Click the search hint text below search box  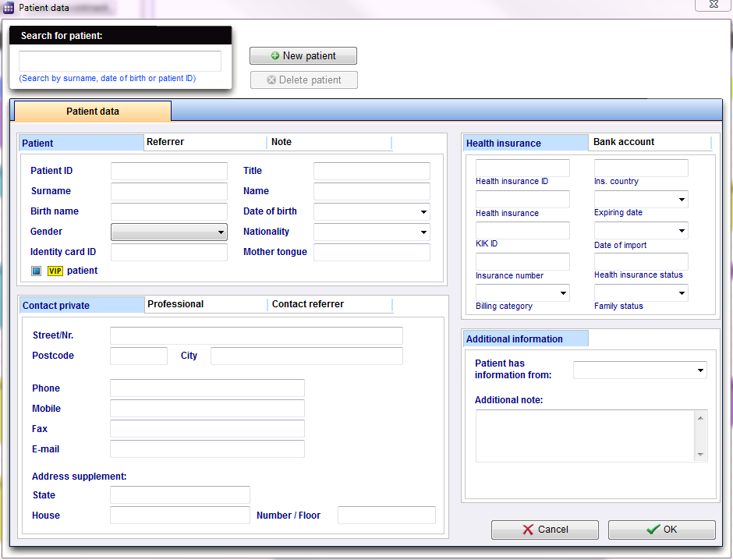point(107,79)
